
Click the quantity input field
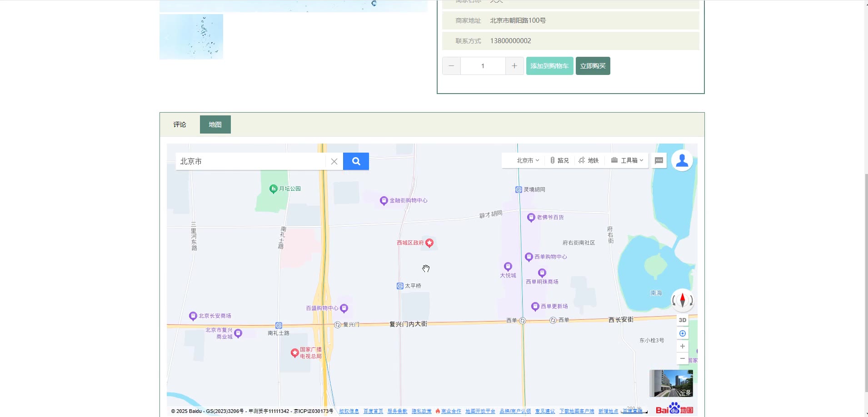[483, 66]
